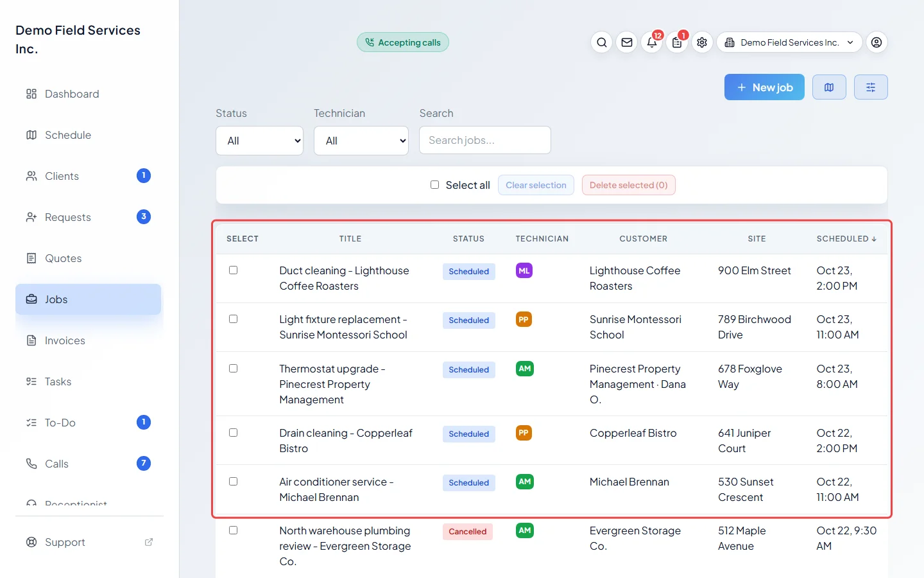Open Quotes in the sidebar
The height and width of the screenshot is (578, 924).
point(89,258)
